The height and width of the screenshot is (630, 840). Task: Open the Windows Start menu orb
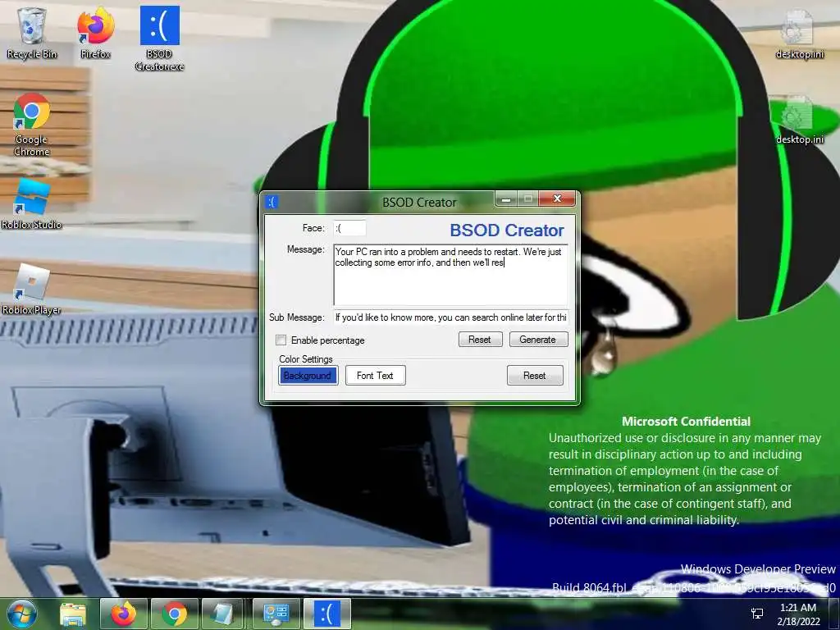point(21,614)
